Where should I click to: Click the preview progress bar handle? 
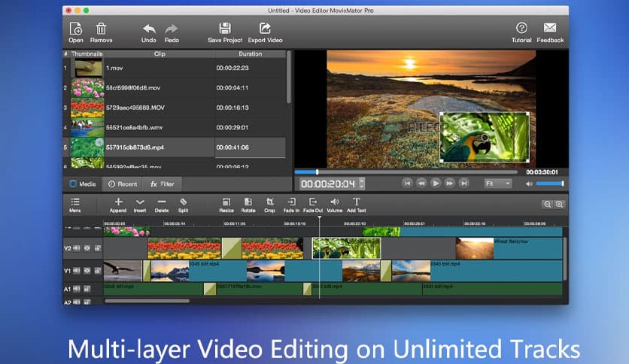point(317,172)
